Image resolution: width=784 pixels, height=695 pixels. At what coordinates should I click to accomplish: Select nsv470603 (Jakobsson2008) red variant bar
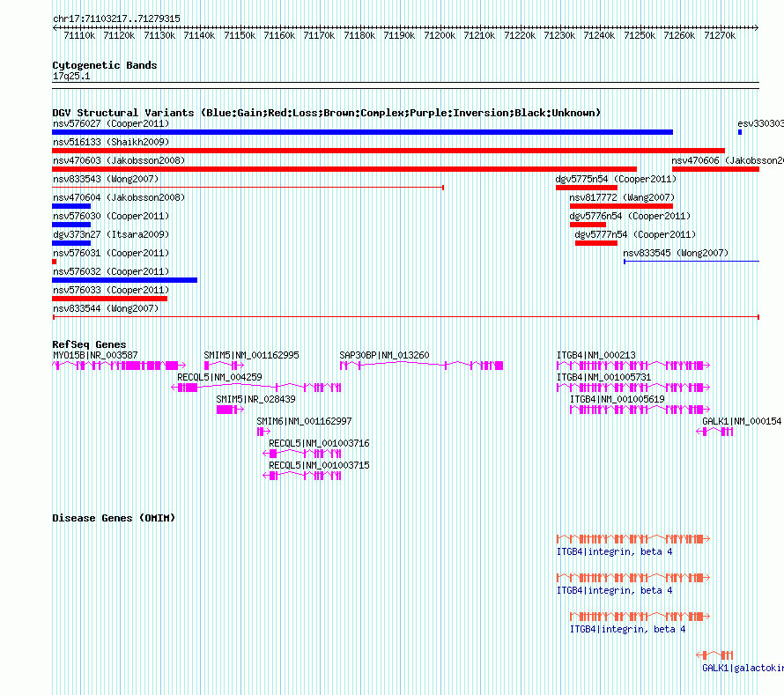coord(344,169)
